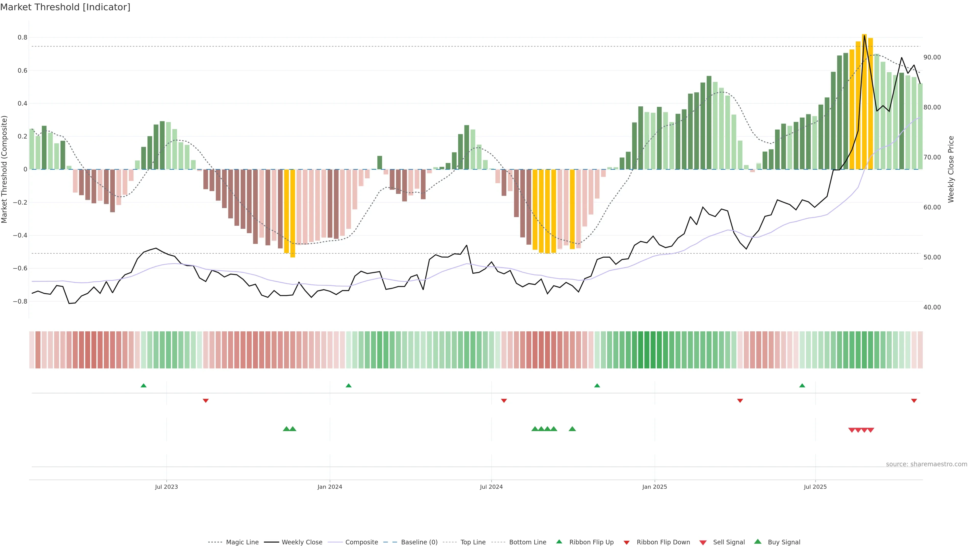Viewport: 980px width, 551px height.
Task: Click the source: sharemaestro.com text
Action: (x=926, y=464)
